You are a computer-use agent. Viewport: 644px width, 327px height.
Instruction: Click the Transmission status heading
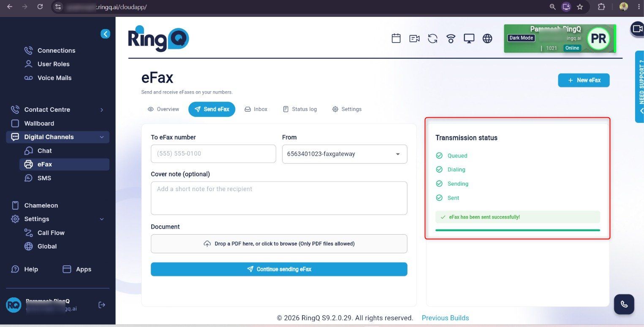tap(466, 138)
